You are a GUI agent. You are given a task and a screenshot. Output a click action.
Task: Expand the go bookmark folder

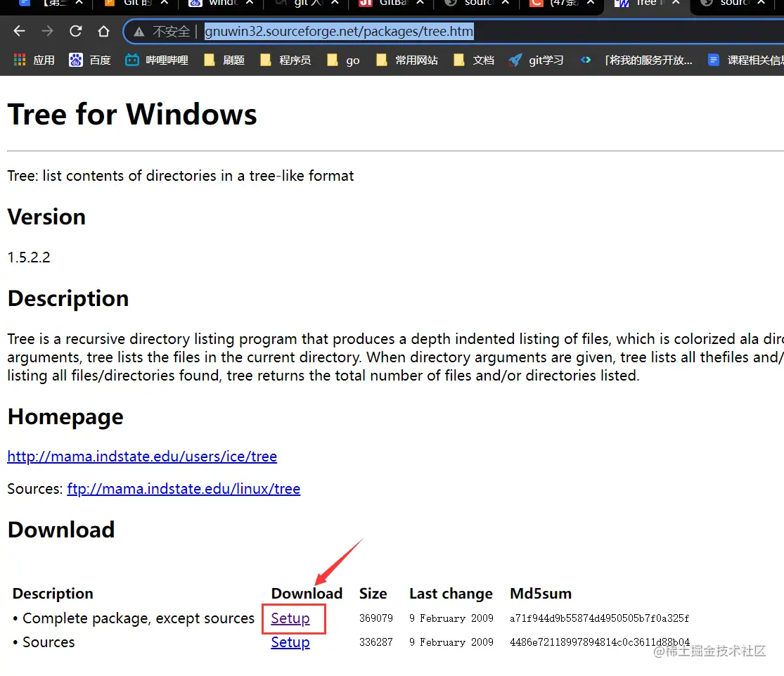point(343,60)
